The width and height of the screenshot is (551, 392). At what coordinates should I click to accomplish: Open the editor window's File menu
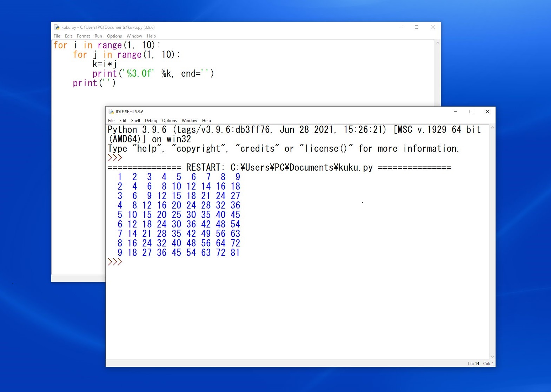point(57,36)
